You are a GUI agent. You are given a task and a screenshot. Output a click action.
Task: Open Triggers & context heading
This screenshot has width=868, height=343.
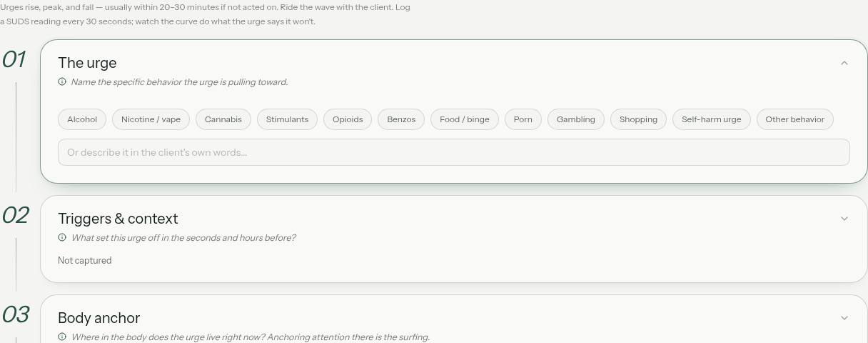118,219
